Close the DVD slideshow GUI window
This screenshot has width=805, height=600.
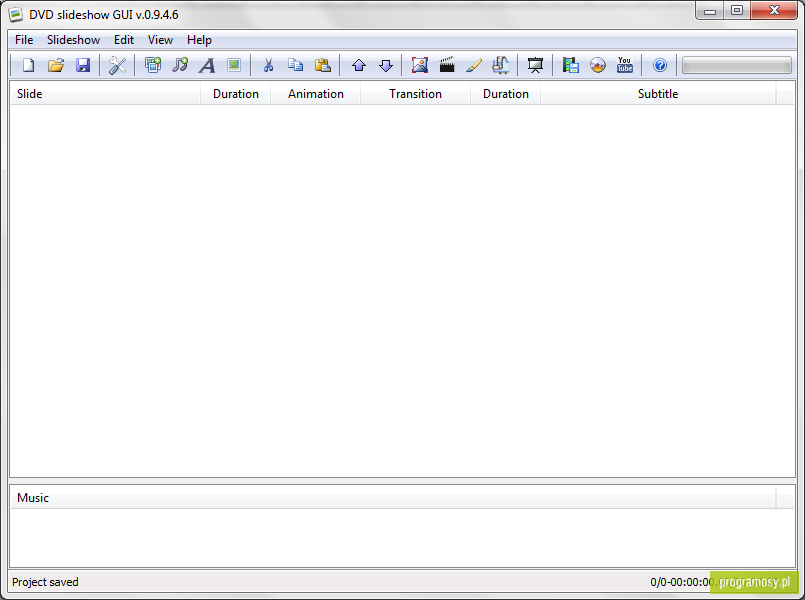(x=774, y=10)
